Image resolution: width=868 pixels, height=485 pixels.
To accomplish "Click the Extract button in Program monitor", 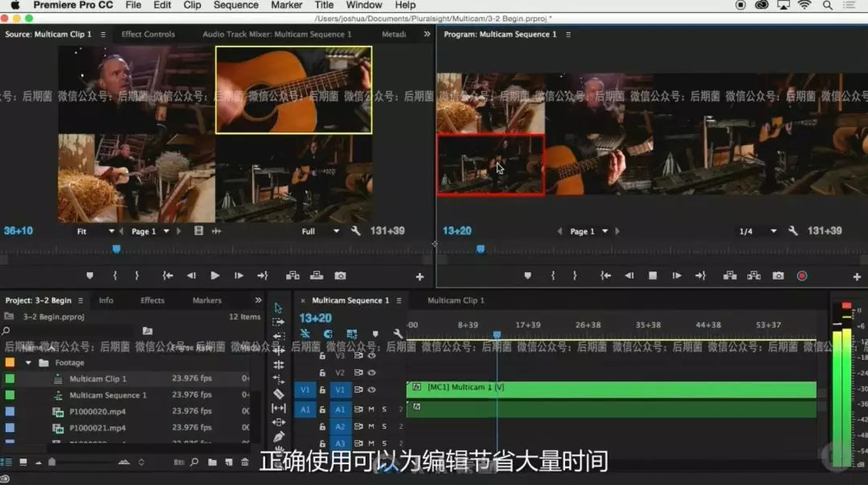I will (753, 275).
